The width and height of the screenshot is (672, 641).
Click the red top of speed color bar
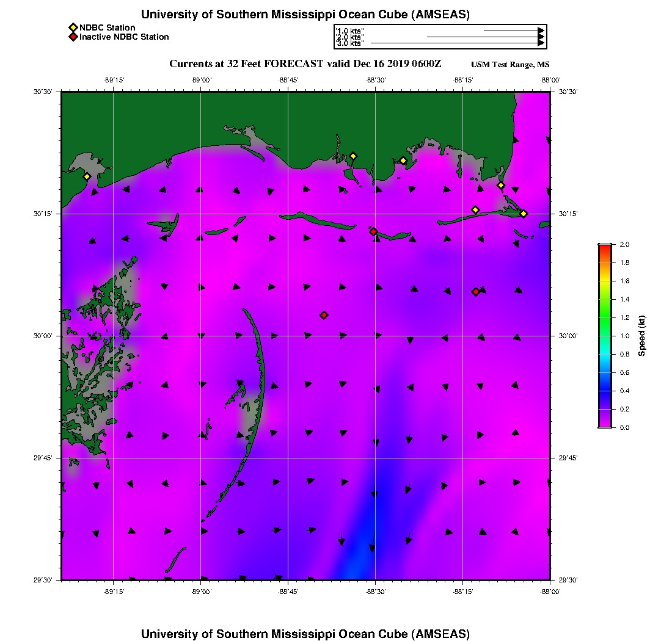(x=605, y=247)
